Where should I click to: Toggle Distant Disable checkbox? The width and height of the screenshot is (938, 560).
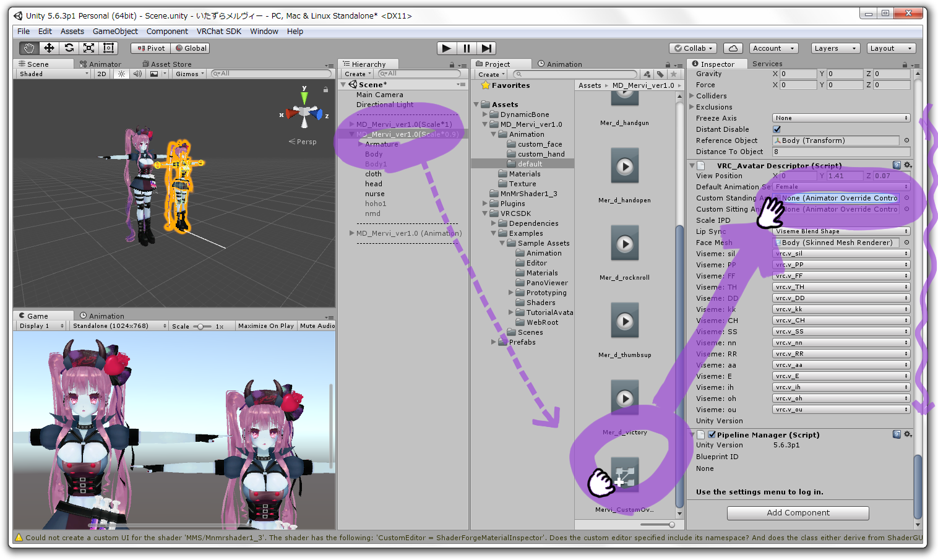tap(777, 129)
